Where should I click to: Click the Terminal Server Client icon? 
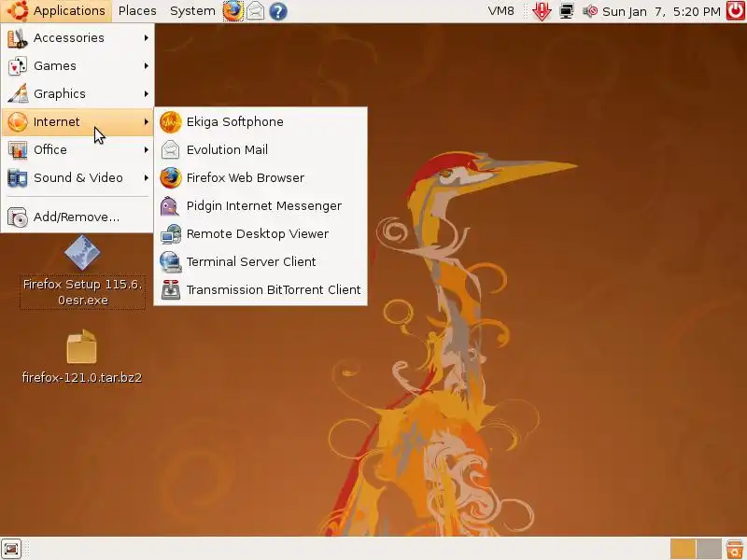click(171, 262)
